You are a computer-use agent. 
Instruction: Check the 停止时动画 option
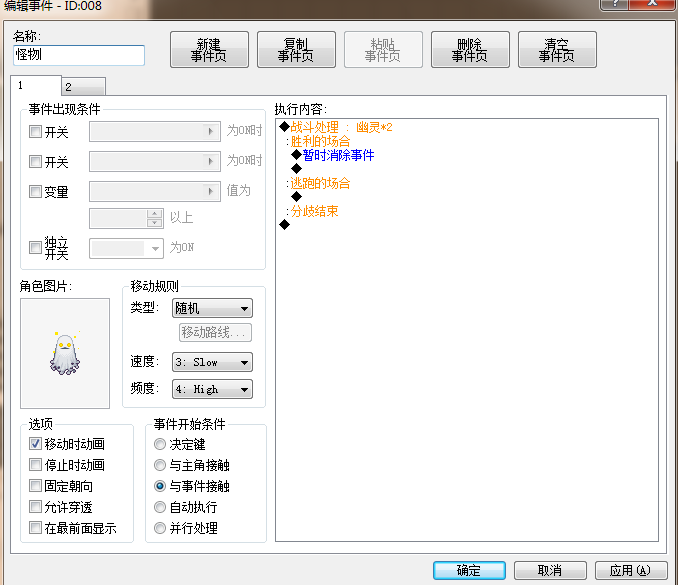click(x=35, y=465)
